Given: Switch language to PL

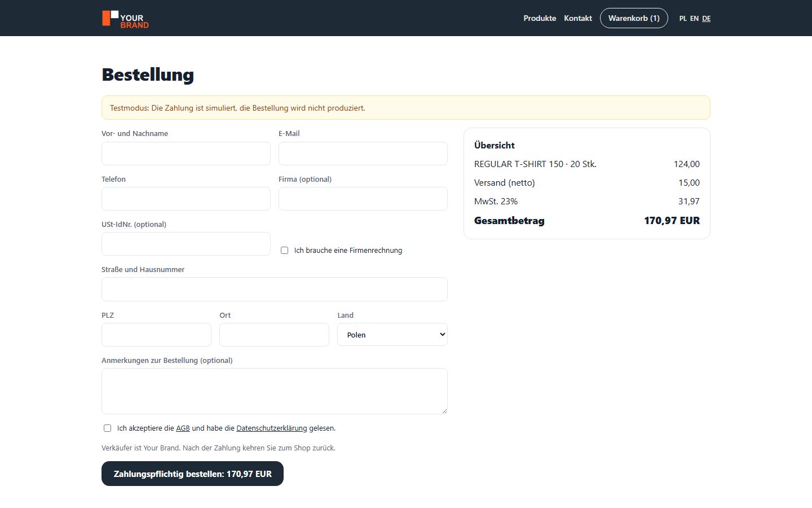Looking at the screenshot, I should click(x=683, y=19).
